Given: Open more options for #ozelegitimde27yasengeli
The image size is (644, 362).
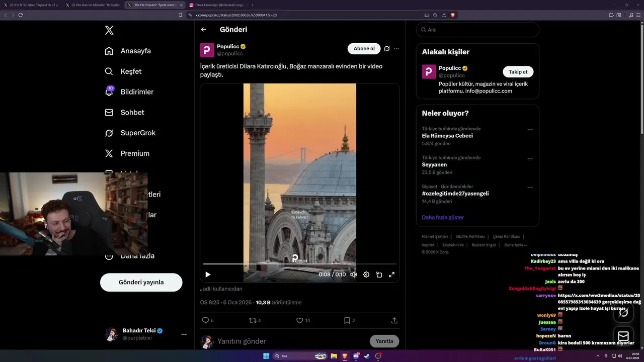Looking at the screenshot, I should point(530,188).
